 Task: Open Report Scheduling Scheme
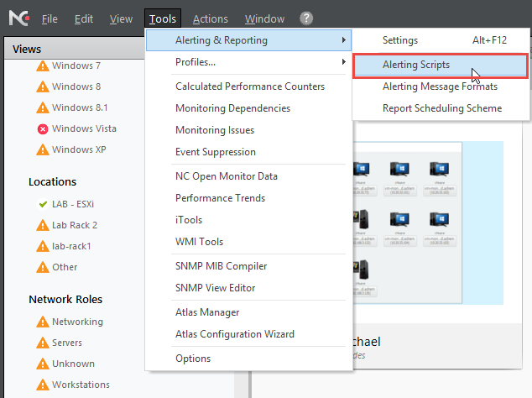click(x=441, y=108)
